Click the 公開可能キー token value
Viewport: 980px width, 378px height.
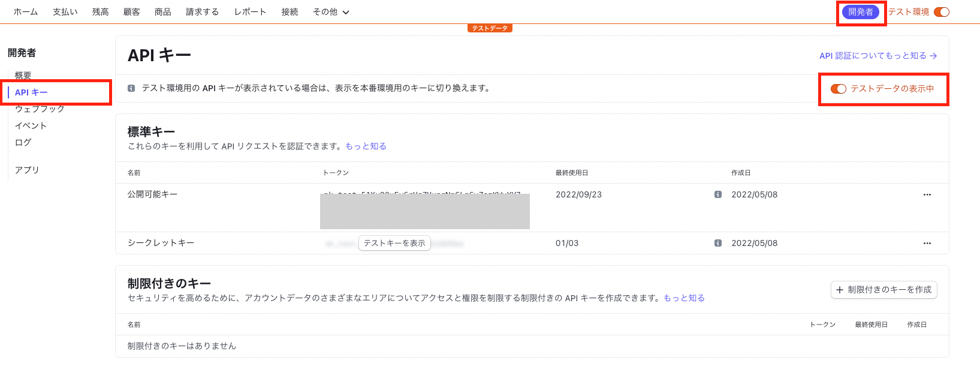click(x=423, y=193)
